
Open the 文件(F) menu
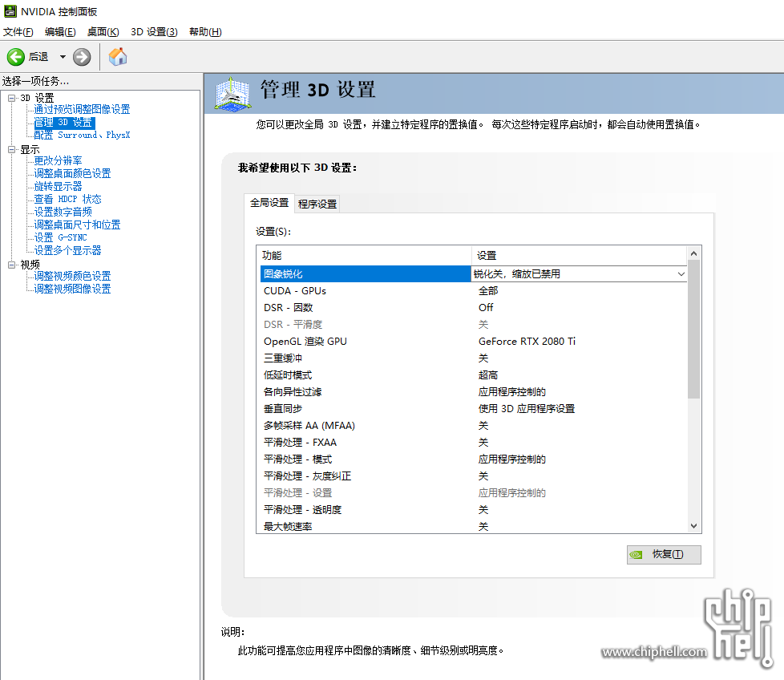point(18,32)
